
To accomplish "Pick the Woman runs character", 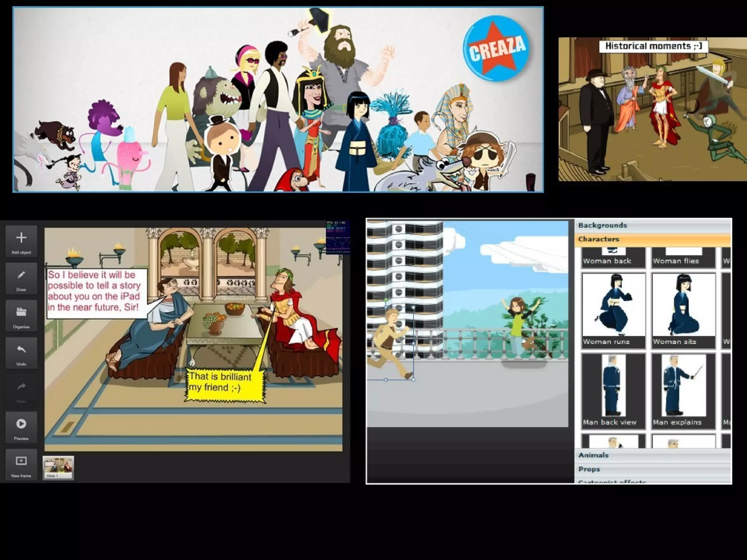I will [x=613, y=310].
